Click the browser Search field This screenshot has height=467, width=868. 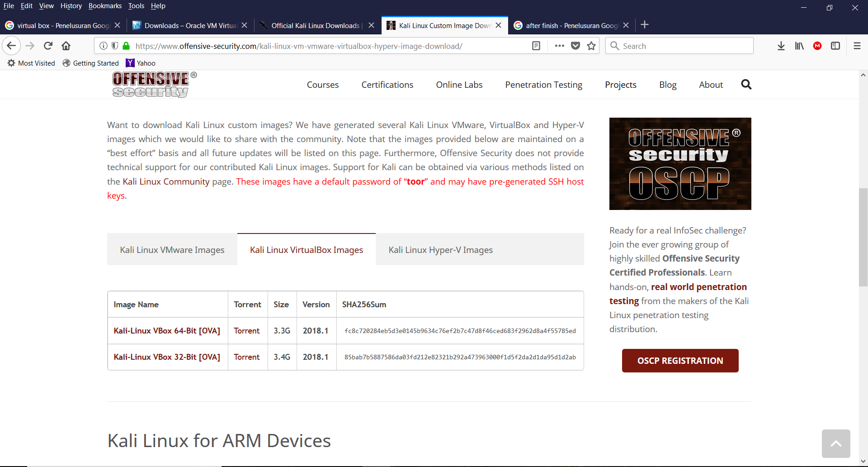click(679, 46)
